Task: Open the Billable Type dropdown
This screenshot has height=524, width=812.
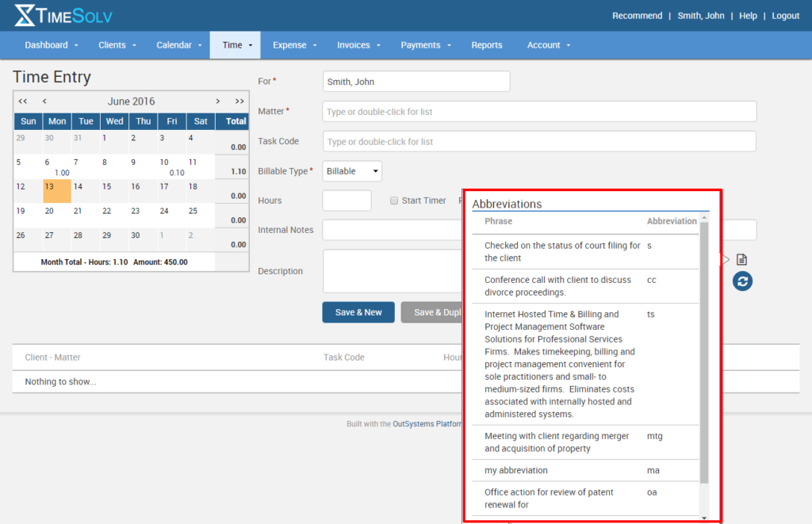Action: (x=351, y=170)
